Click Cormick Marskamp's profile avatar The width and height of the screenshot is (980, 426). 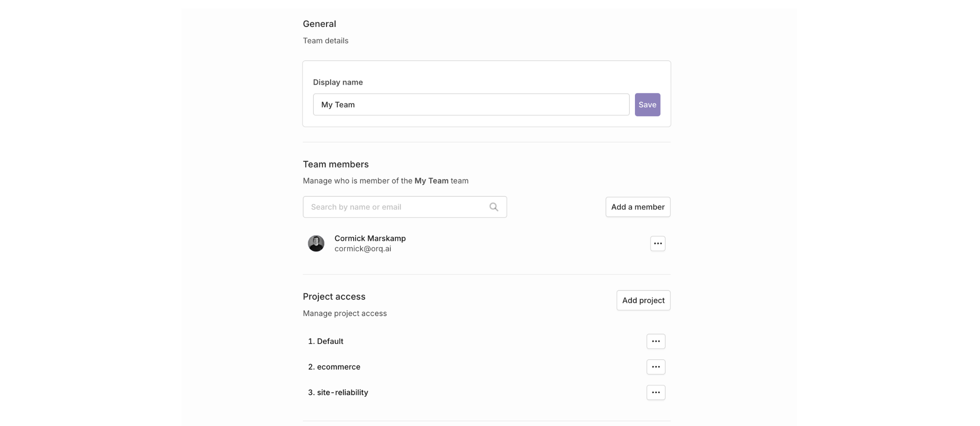pos(316,243)
